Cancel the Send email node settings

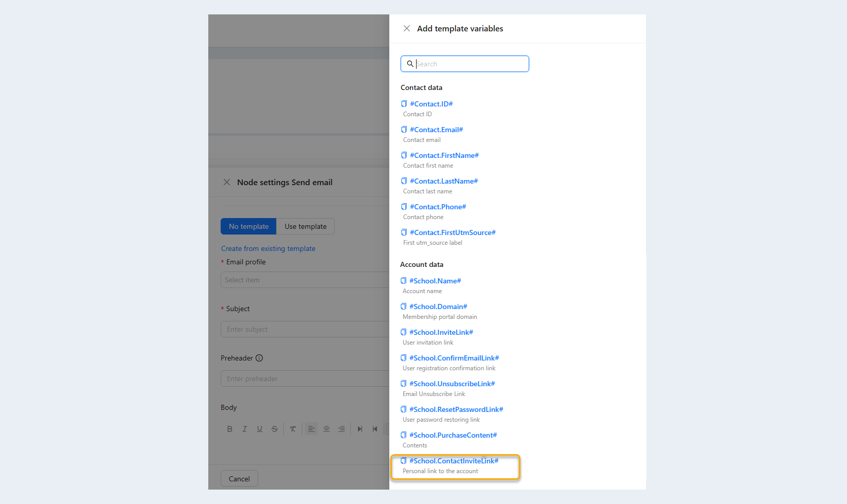pyautogui.click(x=239, y=479)
